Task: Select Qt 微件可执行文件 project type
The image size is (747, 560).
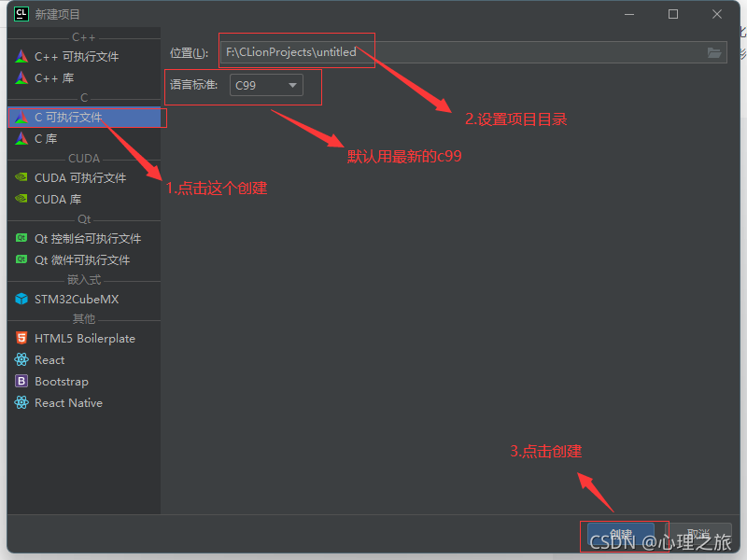Action: point(84,260)
